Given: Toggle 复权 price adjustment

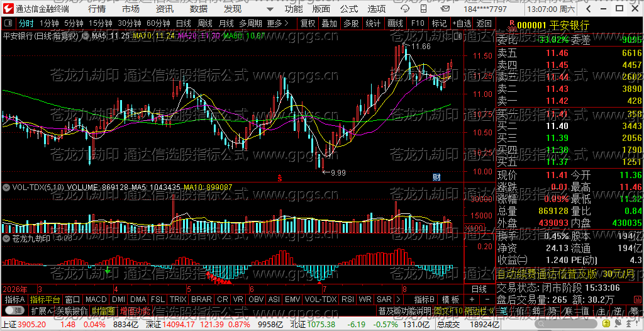Looking at the screenshot, I should (x=308, y=24).
